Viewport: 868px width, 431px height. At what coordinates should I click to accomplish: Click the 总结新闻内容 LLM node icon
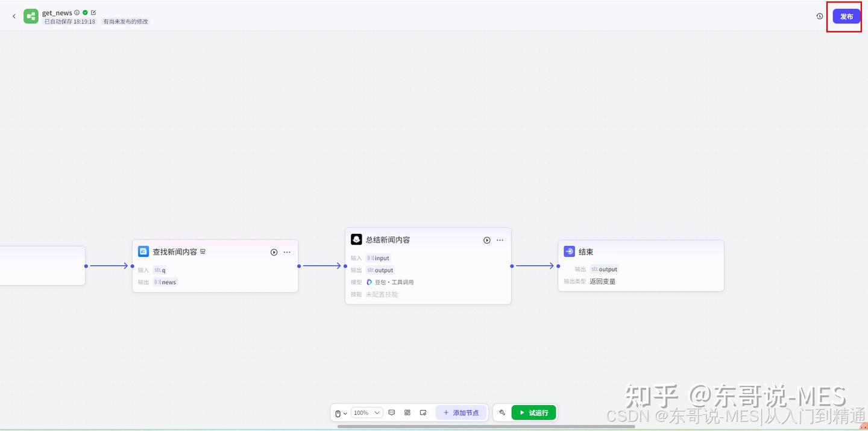356,239
